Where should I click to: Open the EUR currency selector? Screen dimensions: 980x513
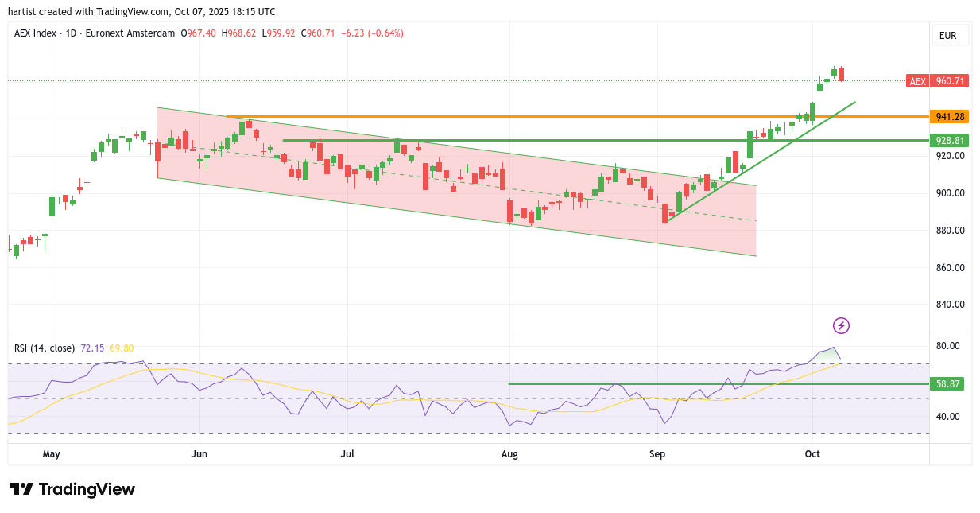click(947, 35)
